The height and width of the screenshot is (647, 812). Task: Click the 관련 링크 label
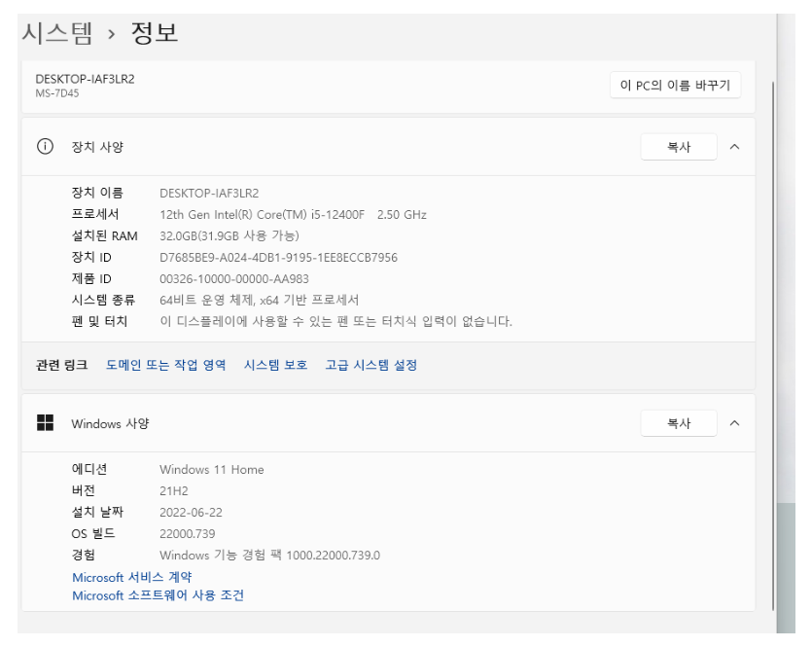(61, 365)
